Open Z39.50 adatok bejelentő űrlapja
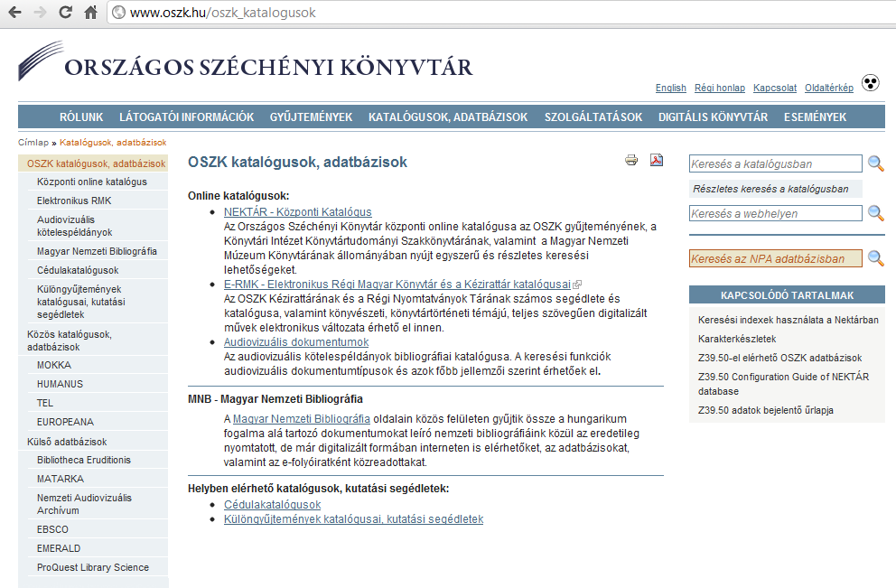Image resolution: width=896 pixels, height=588 pixels. [x=766, y=410]
